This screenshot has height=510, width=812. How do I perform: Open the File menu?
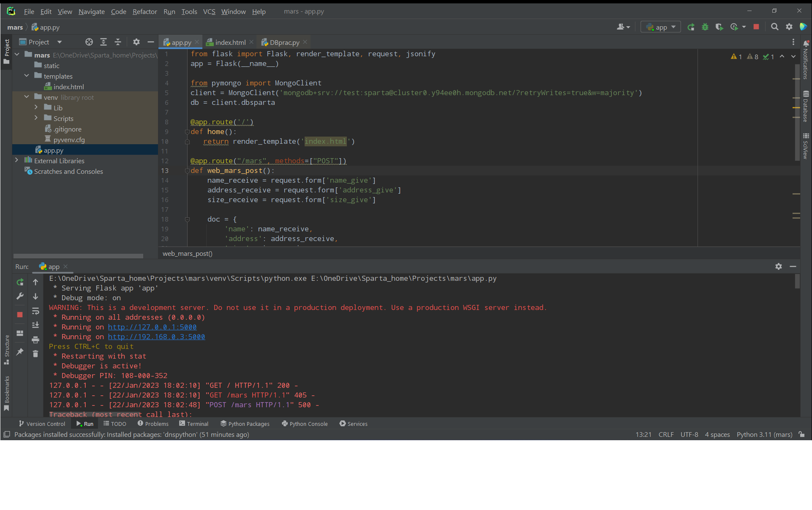(29, 11)
